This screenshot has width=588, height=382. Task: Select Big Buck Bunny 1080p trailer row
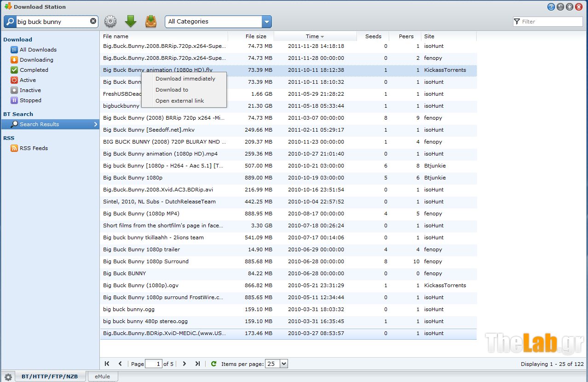[288, 249]
